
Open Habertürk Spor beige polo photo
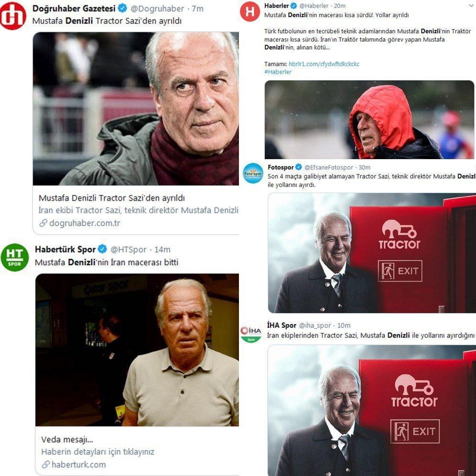click(x=137, y=350)
